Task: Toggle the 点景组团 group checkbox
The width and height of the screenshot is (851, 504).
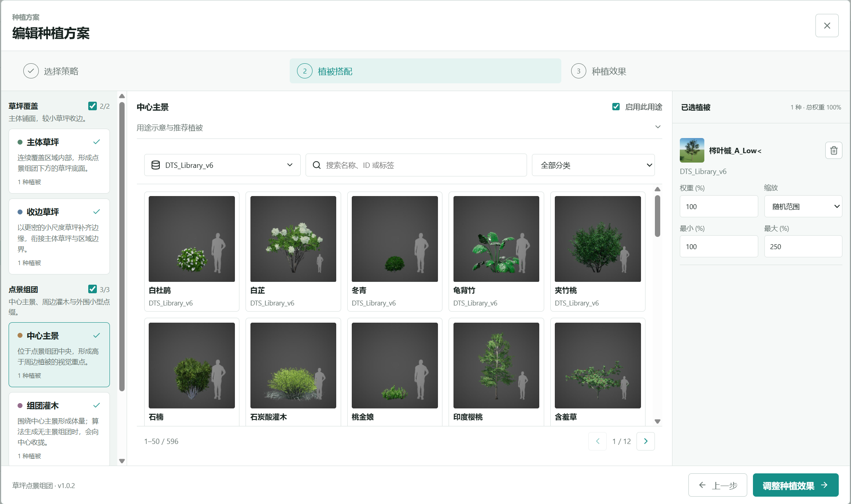Action: pyautogui.click(x=92, y=289)
